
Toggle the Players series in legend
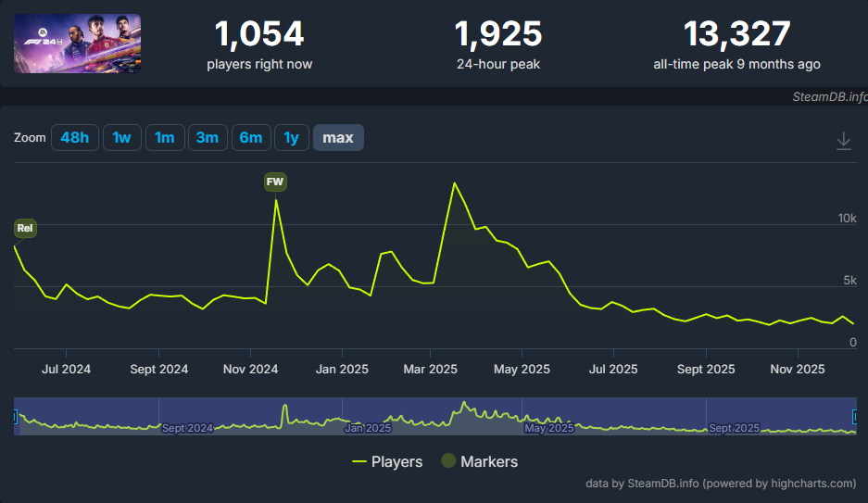pyautogui.click(x=387, y=461)
